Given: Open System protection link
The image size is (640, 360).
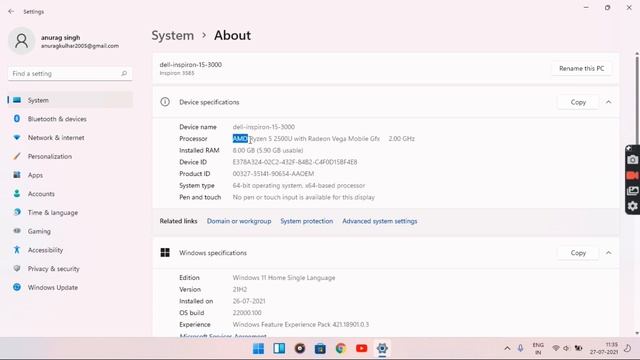Looking at the screenshot, I should point(307,221).
